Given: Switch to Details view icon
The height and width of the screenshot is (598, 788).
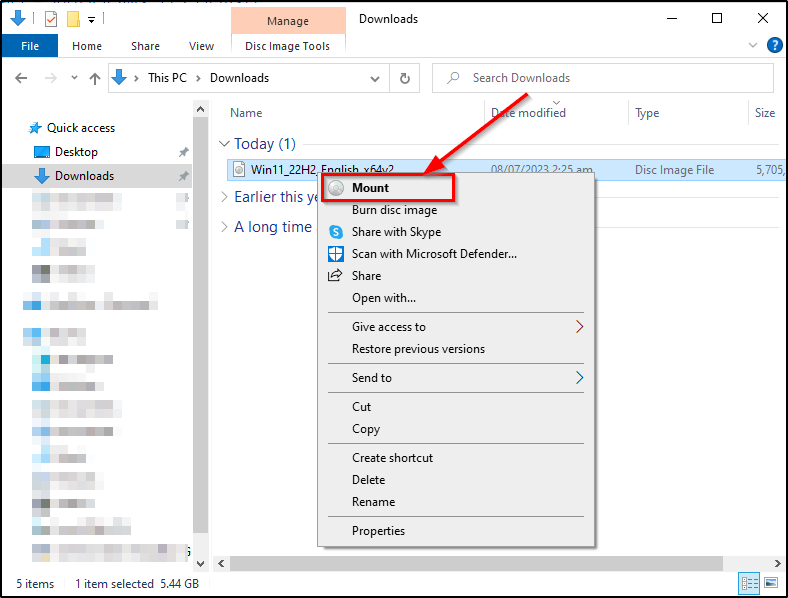Looking at the screenshot, I should (749, 583).
